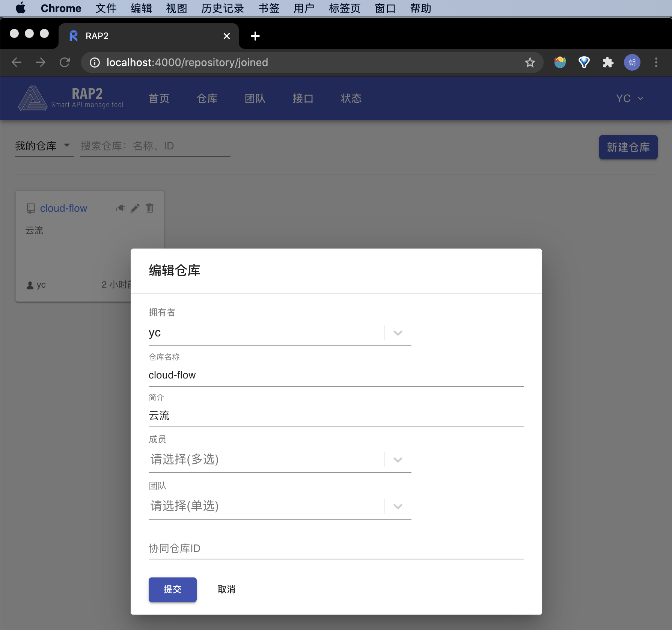Reload the page with the refresh icon
672x630 pixels.
65,62
